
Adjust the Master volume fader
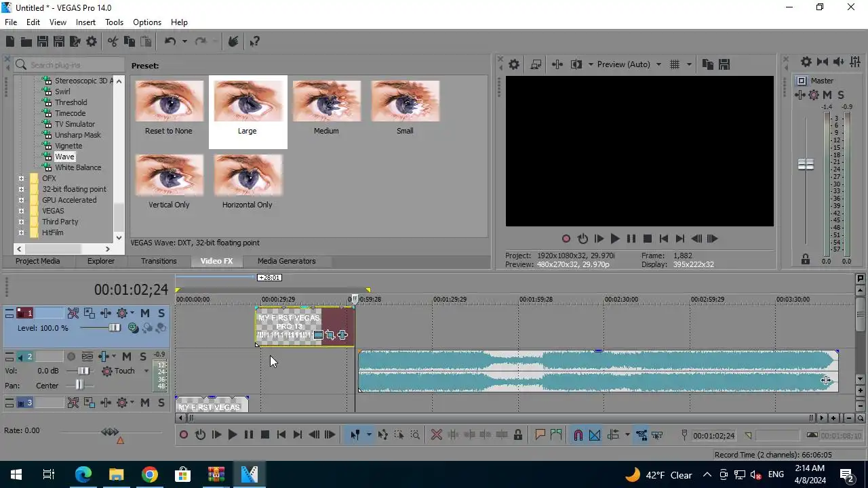(x=806, y=165)
